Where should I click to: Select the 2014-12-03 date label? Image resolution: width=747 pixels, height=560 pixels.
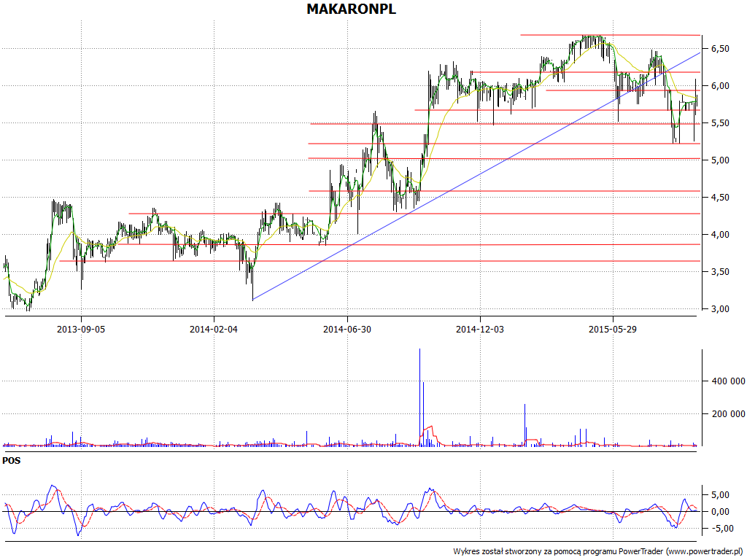point(480,329)
